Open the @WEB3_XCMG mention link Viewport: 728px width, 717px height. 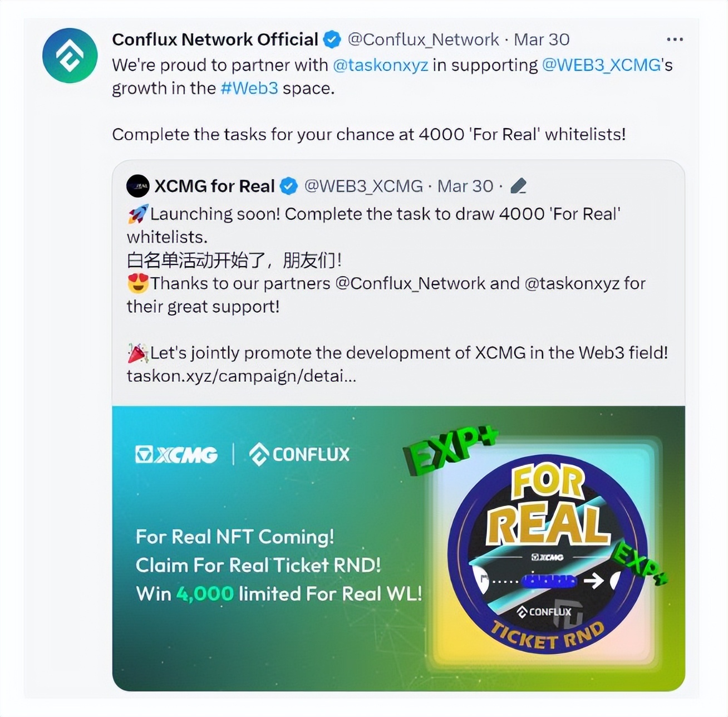(x=601, y=65)
